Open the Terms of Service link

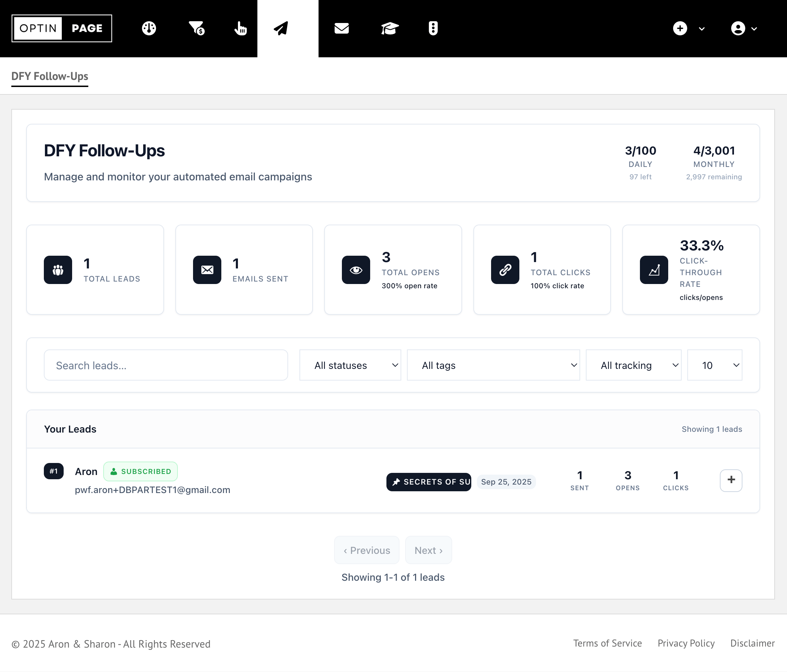[x=607, y=643]
